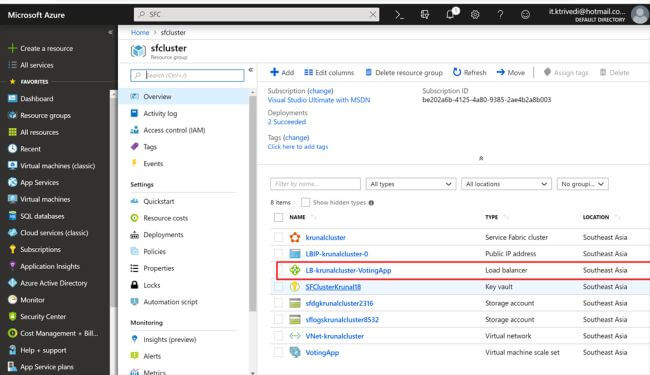Viewport: 650px width, 375px height.
Task: Clear the SFC search box with X
Action: coord(373,15)
